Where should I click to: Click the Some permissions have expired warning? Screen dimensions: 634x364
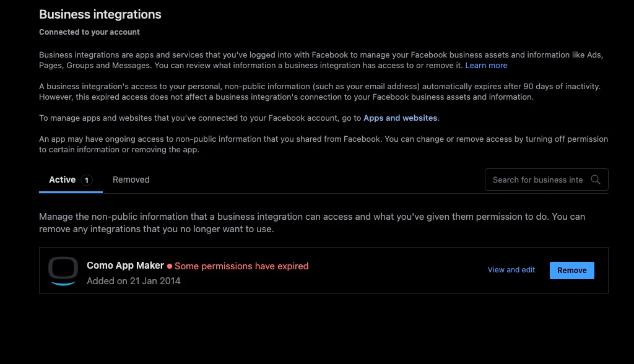pyautogui.click(x=241, y=266)
